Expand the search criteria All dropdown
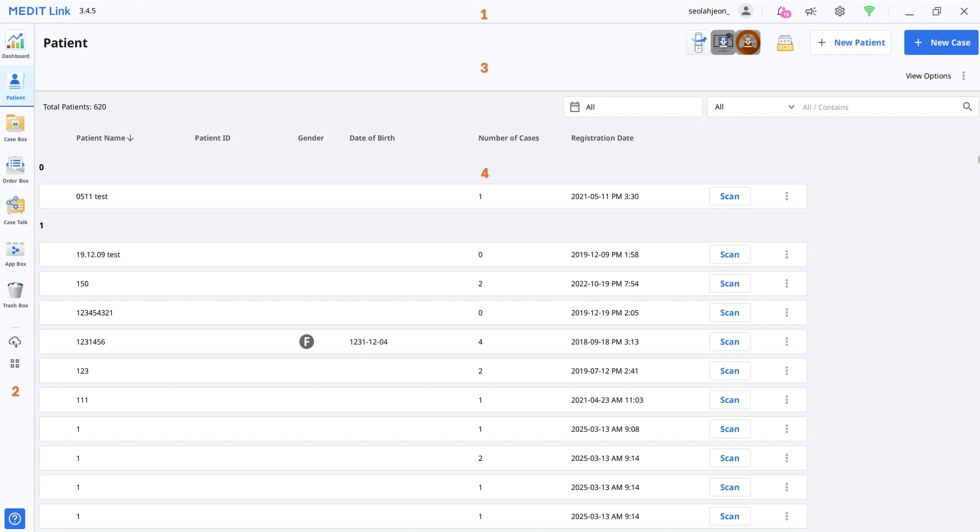Screen dimensions: 980x532 752,107
